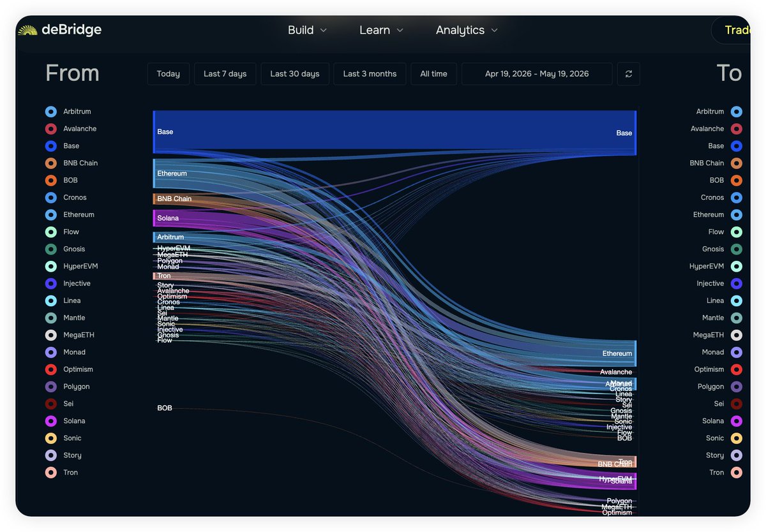Click Sei label in From list
The width and height of the screenshot is (766, 532).
68,404
